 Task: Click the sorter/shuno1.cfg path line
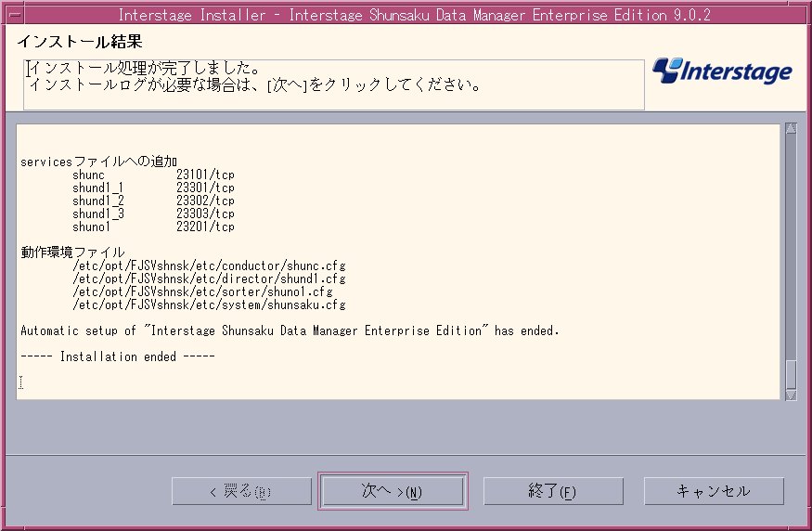point(202,291)
